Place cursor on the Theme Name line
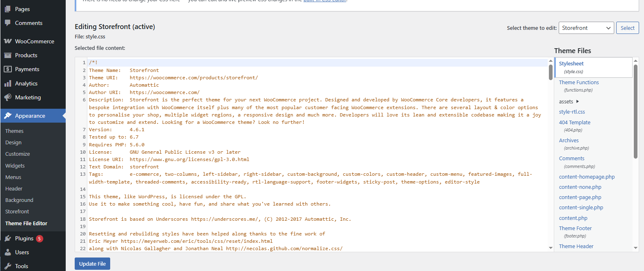 [124, 70]
